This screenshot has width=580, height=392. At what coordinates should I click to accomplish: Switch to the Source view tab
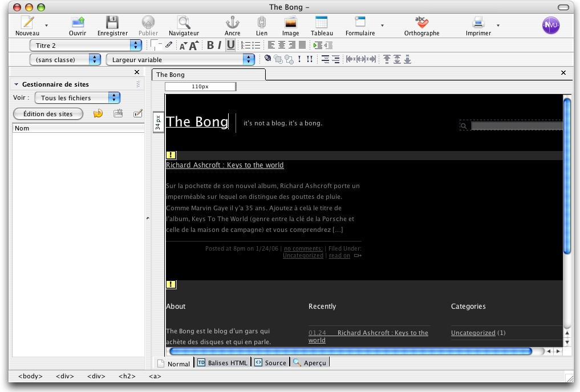(271, 363)
